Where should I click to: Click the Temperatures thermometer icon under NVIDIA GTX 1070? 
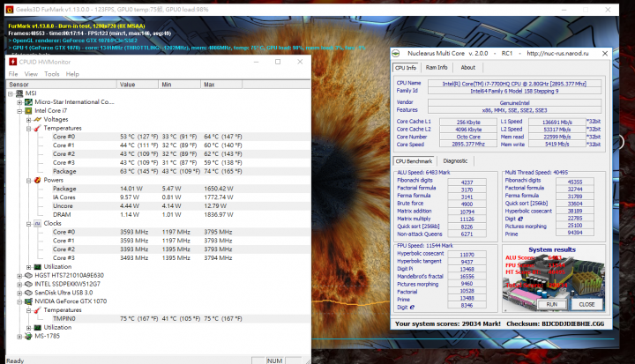pyautogui.click(x=37, y=309)
